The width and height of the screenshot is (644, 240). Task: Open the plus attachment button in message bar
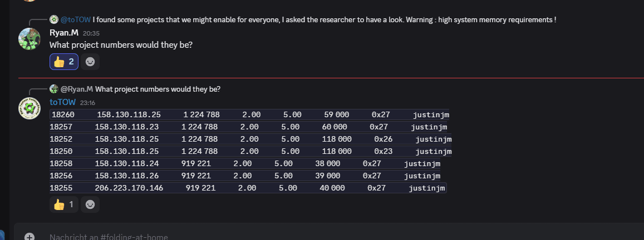tap(30, 237)
